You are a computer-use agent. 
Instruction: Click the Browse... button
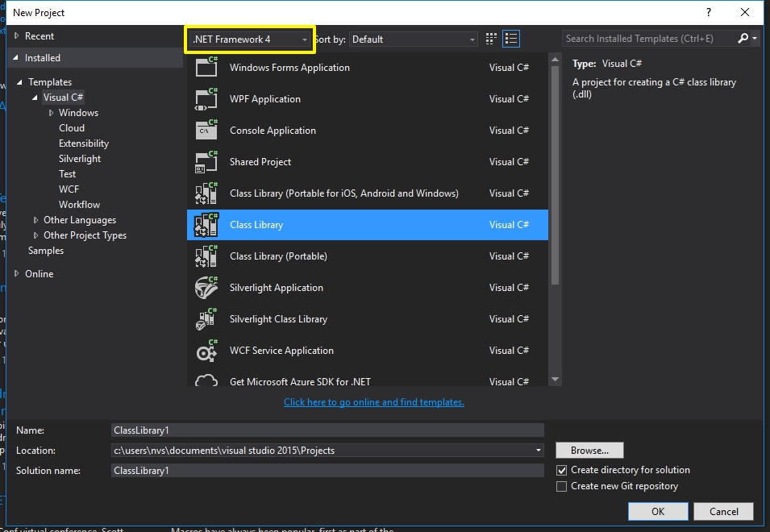[x=589, y=450]
